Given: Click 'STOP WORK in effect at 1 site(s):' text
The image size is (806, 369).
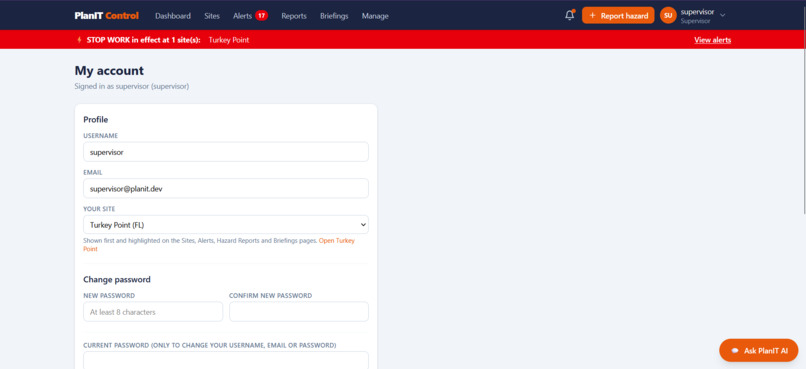Looking at the screenshot, I should [x=143, y=40].
